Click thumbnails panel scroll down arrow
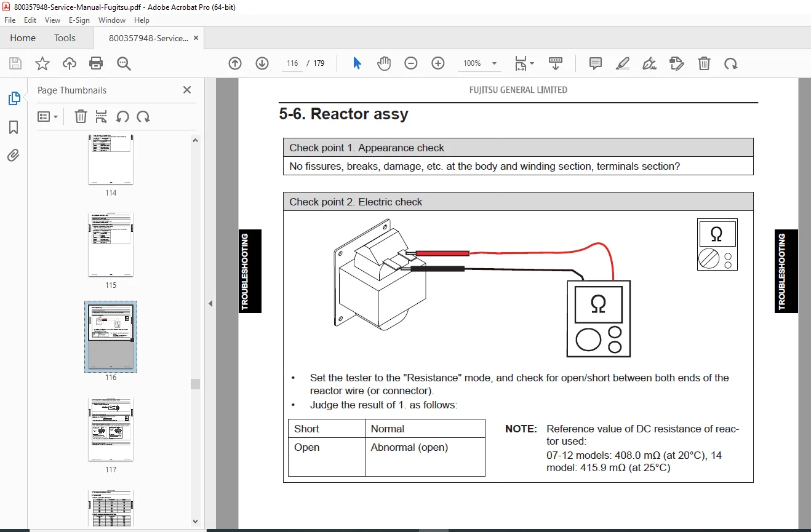Viewport: 811px width, 532px height. 196,522
